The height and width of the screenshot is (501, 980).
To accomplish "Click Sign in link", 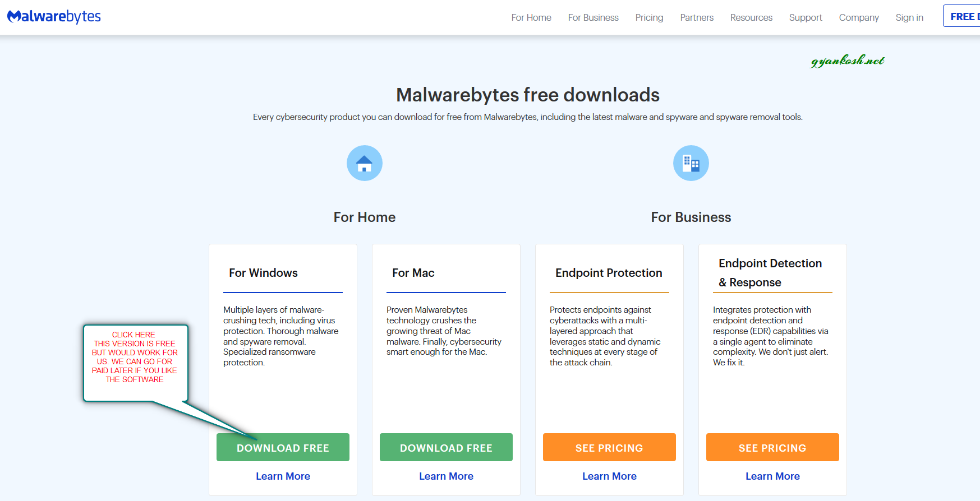I will [909, 17].
